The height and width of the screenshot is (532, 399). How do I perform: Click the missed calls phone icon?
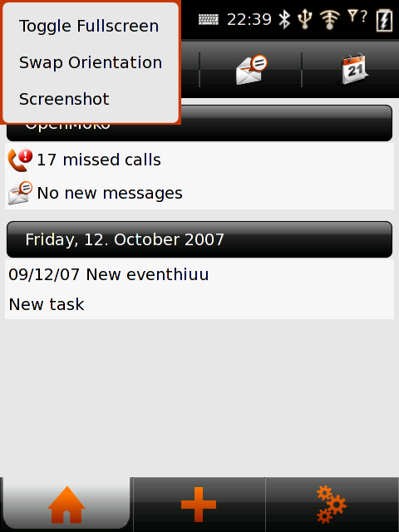tap(20, 160)
